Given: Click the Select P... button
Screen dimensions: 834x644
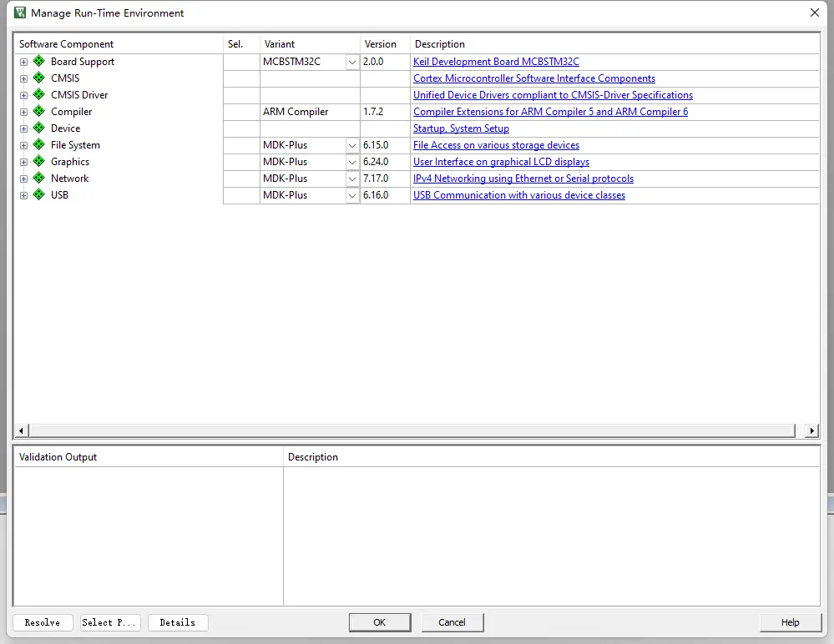Looking at the screenshot, I should (x=111, y=622).
